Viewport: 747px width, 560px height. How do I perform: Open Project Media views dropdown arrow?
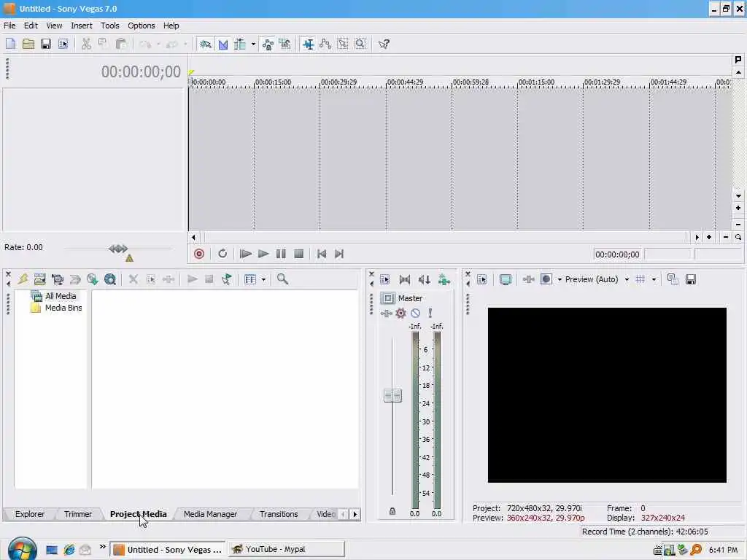263,279
